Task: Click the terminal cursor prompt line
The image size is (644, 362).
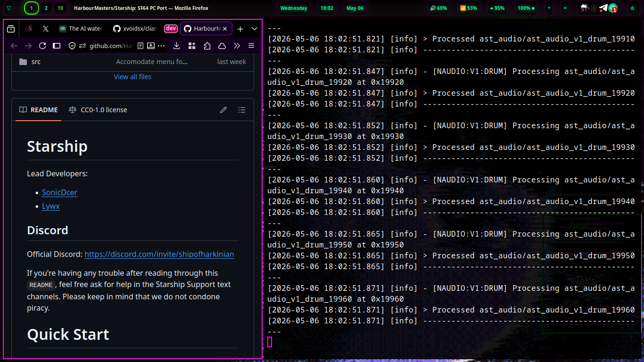Action: [x=270, y=342]
